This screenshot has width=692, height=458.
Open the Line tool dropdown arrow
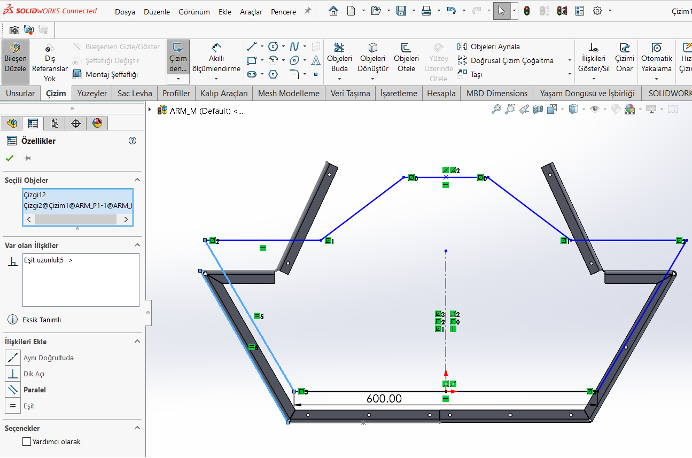[x=262, y=46]
